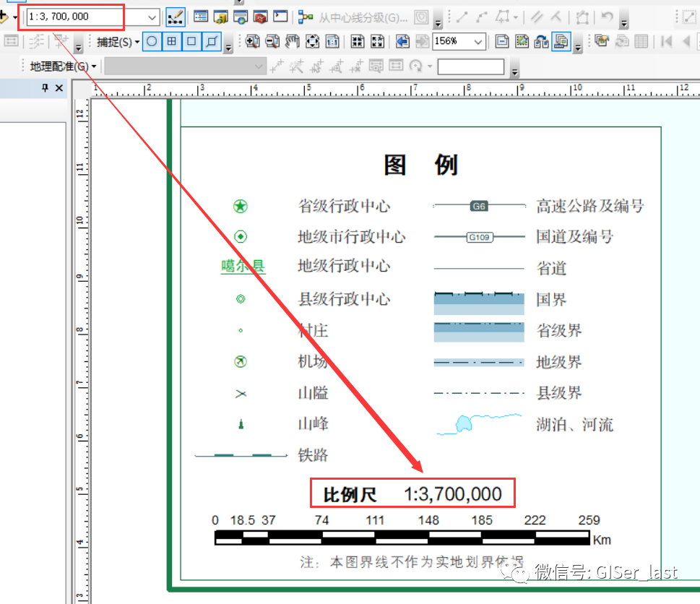Click the Go Back To Extent blue arrow
Screen dimensions: 700x604
[402, 41]
